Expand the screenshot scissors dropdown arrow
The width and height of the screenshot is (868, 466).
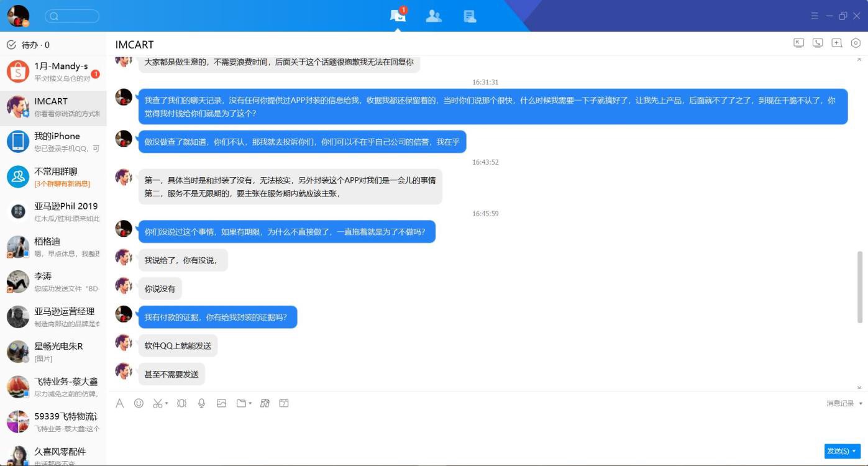(x=167, y=404)
